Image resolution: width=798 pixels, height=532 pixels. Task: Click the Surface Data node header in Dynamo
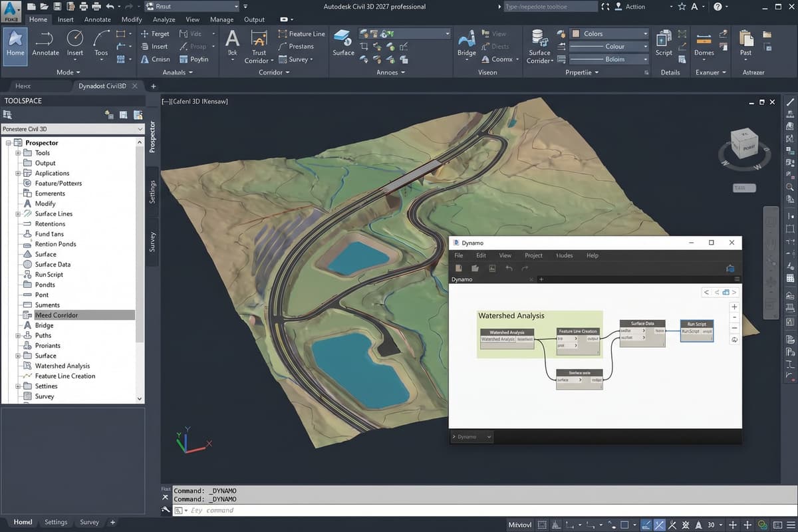[x=642, y=323]
